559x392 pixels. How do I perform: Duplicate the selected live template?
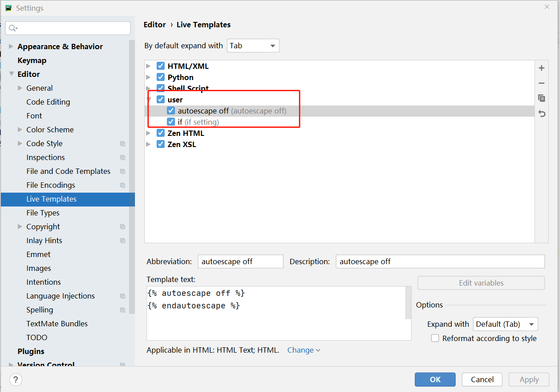pyautogui.click(x=541, y=98)
